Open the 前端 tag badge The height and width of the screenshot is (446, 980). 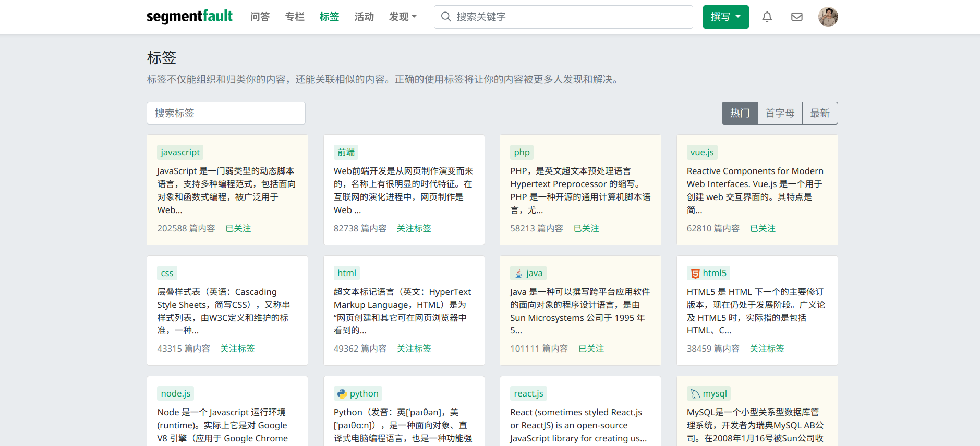click(346, 152)
